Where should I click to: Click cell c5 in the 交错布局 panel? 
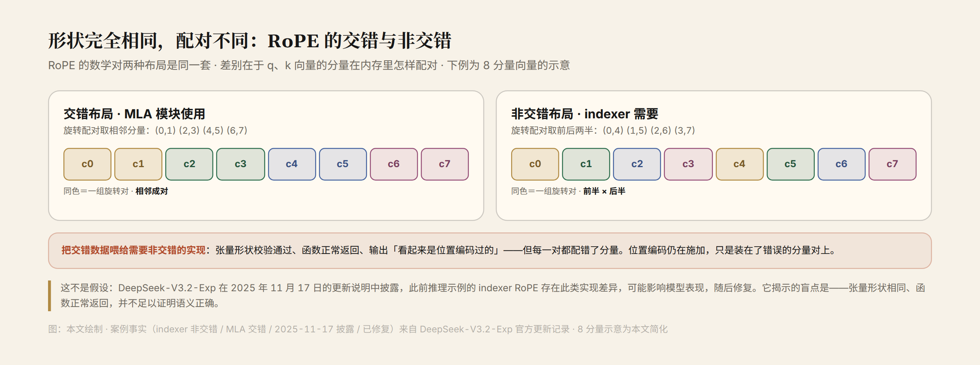pos(343,164)
